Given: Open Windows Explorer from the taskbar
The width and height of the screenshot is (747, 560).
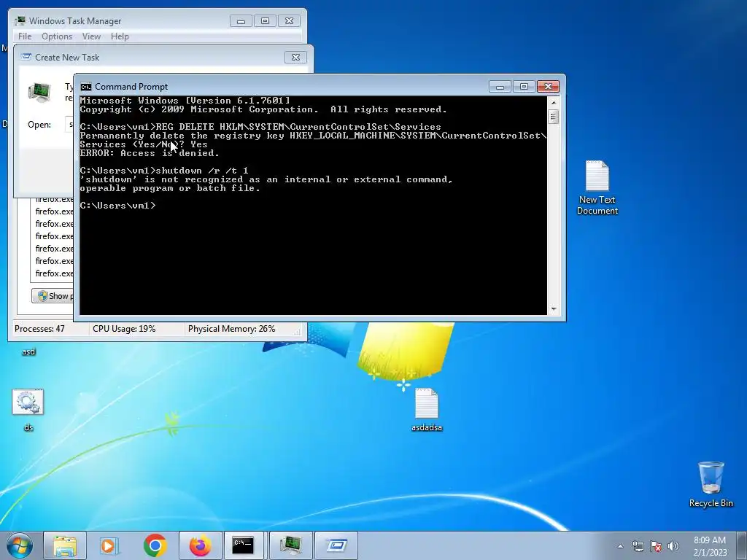Looking at the screenshot, I should [65, 545].
